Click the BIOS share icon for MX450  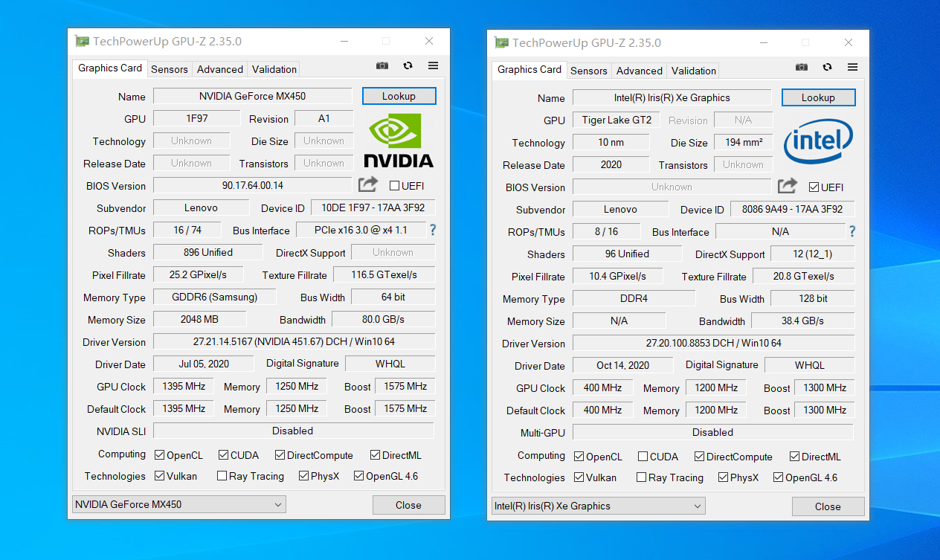click(x=368, y=184)
